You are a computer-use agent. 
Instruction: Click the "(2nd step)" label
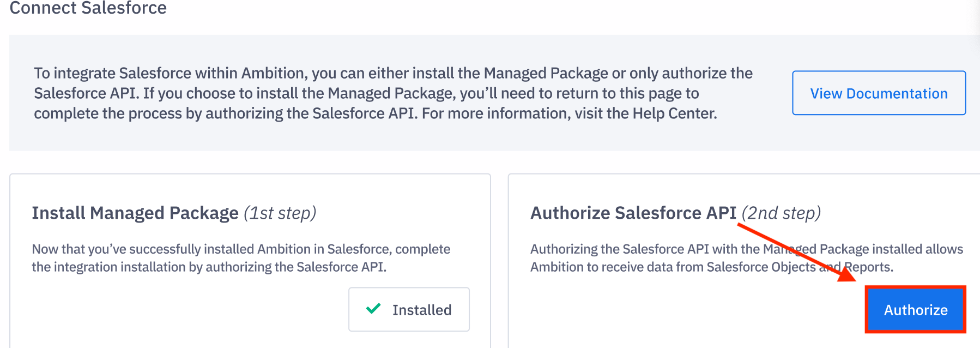click(x=781, y=213)
